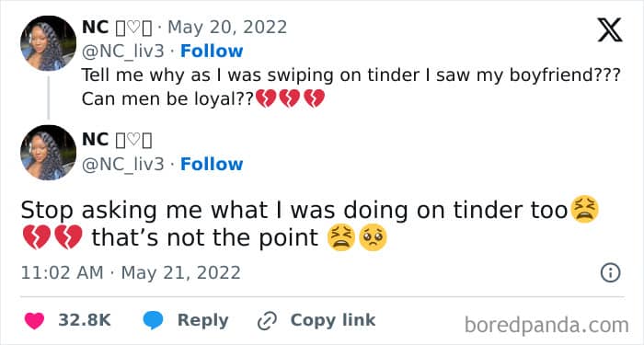644x345 pixels.
Task: Click the X logo icon
Action: tap(609, 30)
